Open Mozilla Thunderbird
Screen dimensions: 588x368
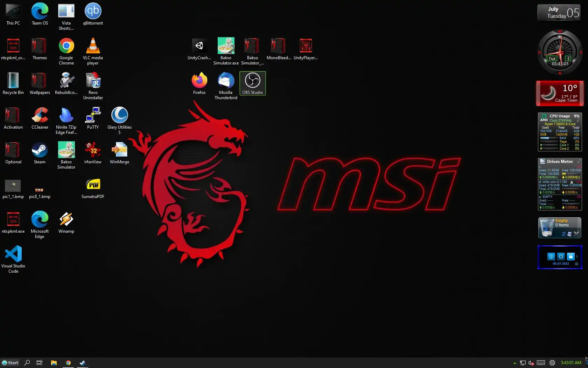pos(226,86)
